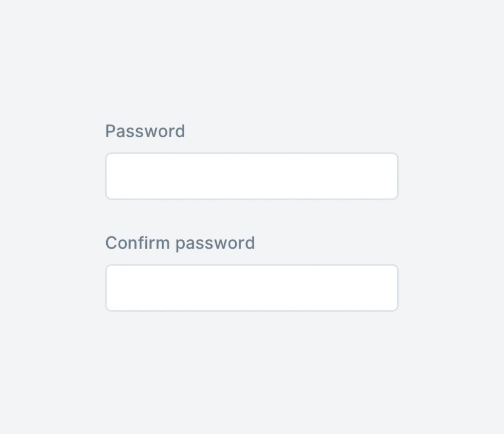Activate the field below Confirm password label

[x=251, y=288]
